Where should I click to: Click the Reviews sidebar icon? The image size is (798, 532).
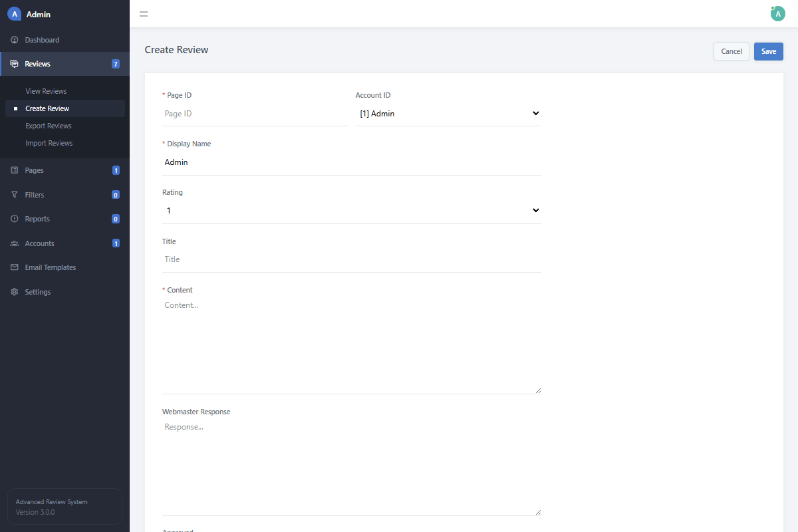15,63
